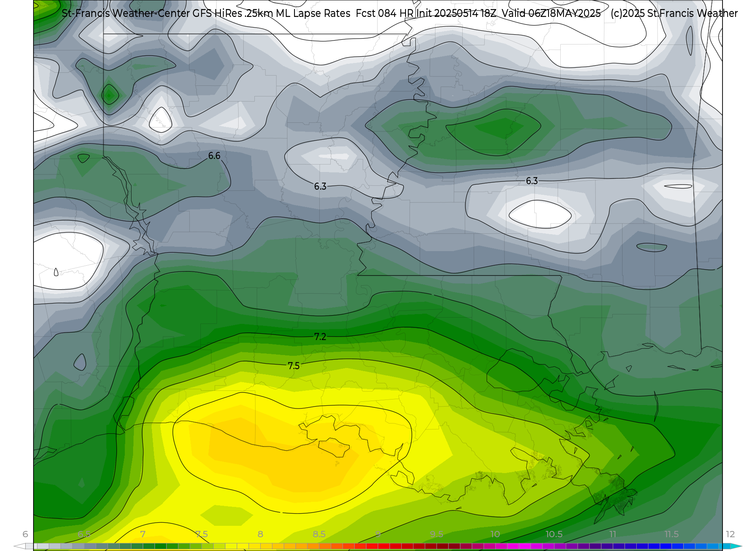The height and width of the screenshot is (551, 756).
Task: Click the colorbar tick label 9
Action: 378,534
